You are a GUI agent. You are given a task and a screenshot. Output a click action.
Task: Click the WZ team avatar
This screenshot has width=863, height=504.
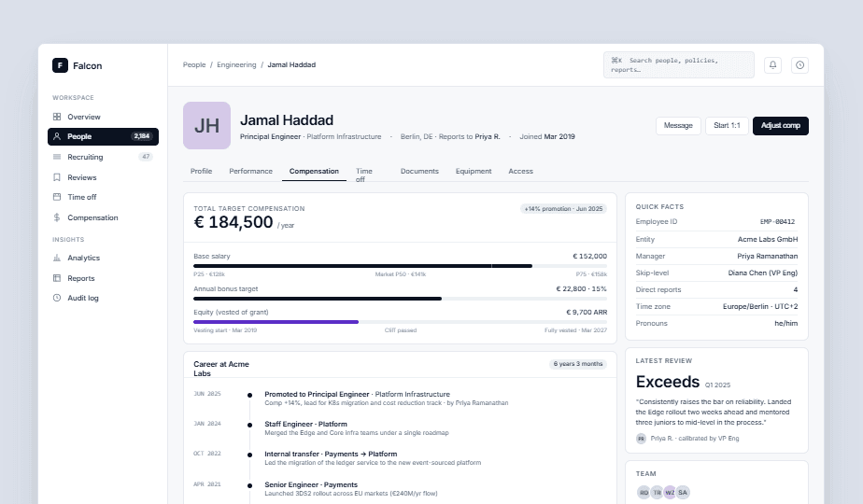[670, 493]
